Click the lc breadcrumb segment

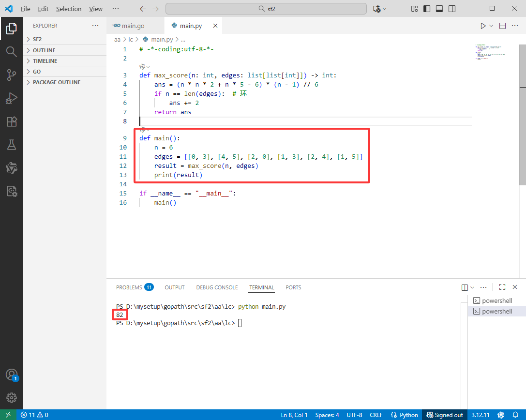pyautogui.click(x=131, y=40)
